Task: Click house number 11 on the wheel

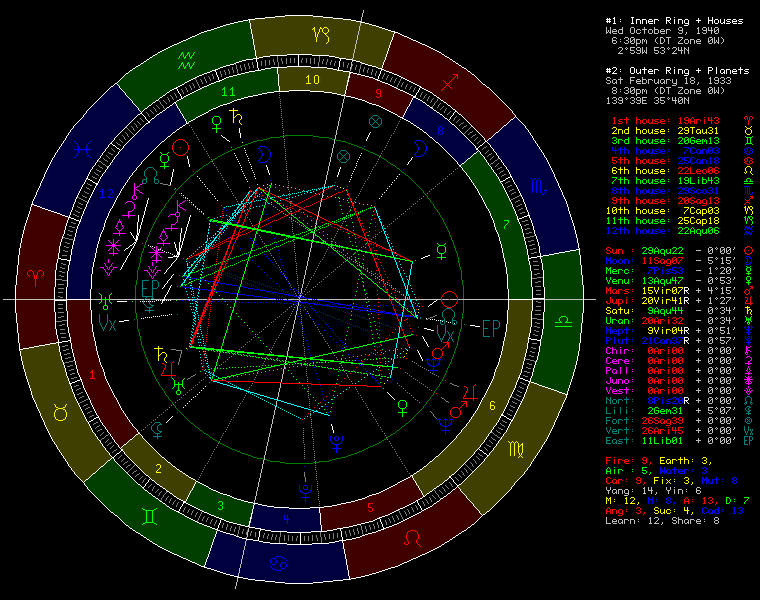Action: point(228,91)
